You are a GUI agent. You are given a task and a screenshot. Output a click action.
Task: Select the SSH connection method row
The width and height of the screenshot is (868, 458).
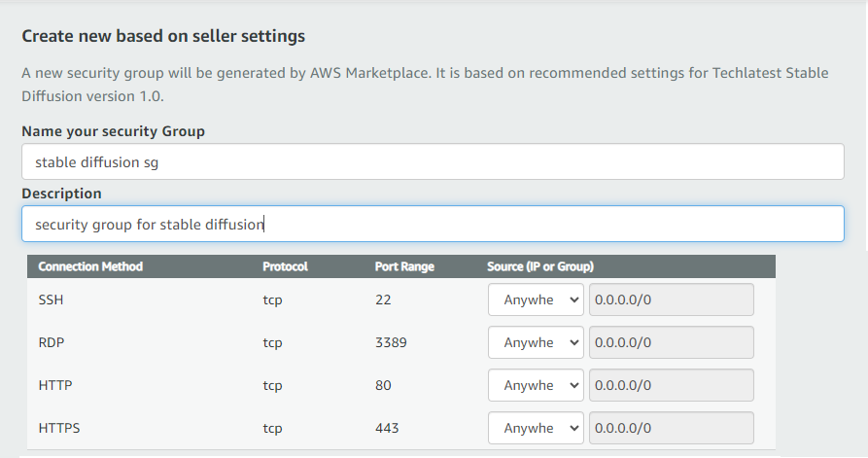click(x=401, y=299)
